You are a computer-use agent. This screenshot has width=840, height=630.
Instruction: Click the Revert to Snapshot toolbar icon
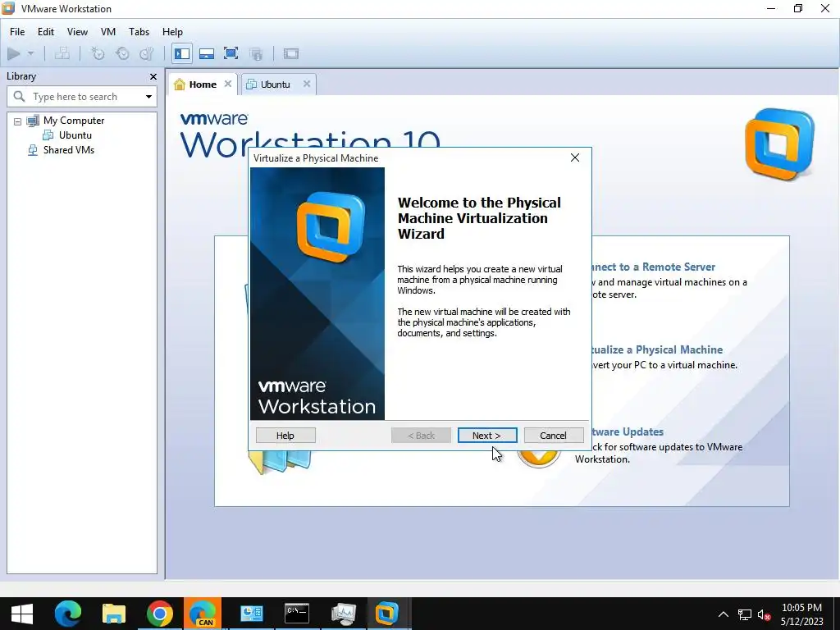pos(122,53)
